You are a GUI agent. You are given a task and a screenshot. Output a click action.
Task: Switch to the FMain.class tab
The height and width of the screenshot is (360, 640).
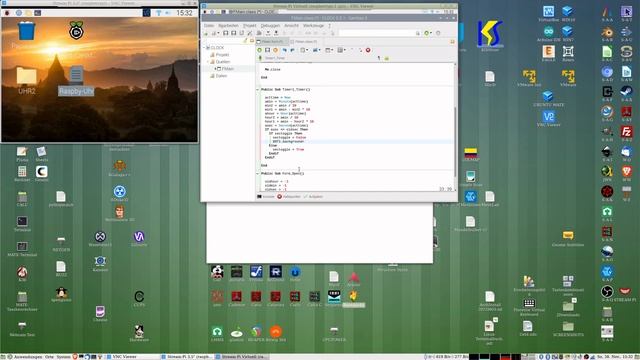click(x=304, y=42)
